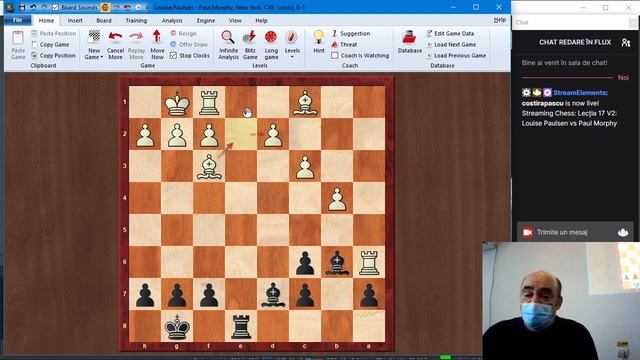Switch to the Training tab
640x360 pixels.
(136, 20)
